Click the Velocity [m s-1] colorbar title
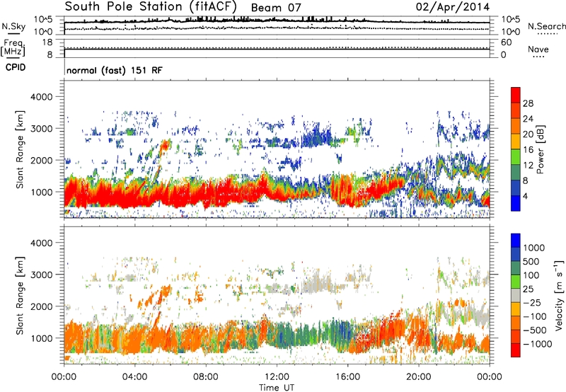 click(559, 295)
